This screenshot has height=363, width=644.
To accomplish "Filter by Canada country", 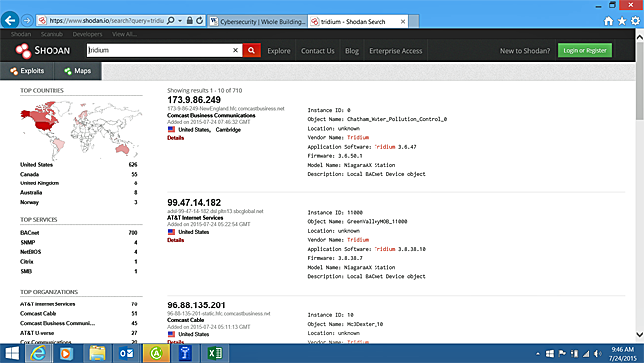I will point(29,174).
